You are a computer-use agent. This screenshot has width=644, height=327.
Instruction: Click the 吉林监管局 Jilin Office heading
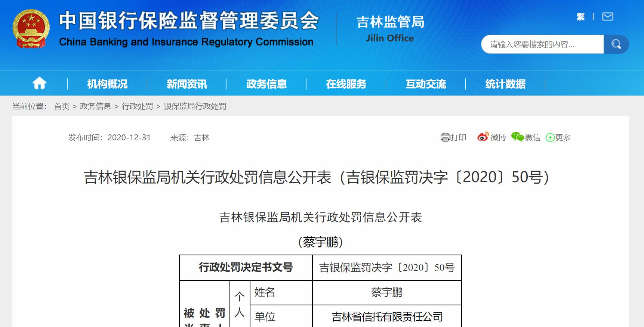(390, 29)
